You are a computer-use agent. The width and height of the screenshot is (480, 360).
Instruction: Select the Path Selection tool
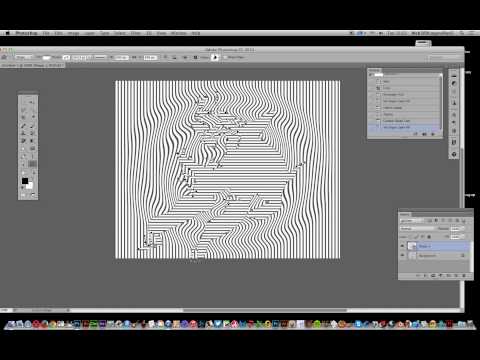tap(23, 164)
